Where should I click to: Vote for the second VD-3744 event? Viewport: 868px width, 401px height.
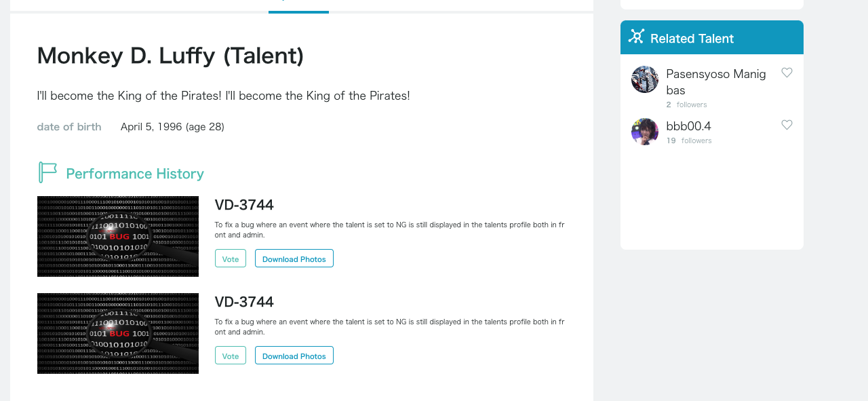tap(231, 356)
